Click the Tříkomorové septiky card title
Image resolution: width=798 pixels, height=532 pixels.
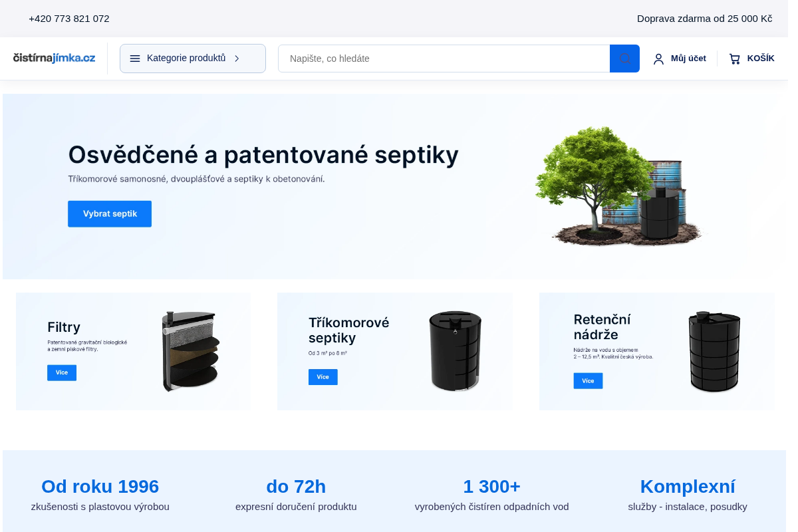pos(349,330)
